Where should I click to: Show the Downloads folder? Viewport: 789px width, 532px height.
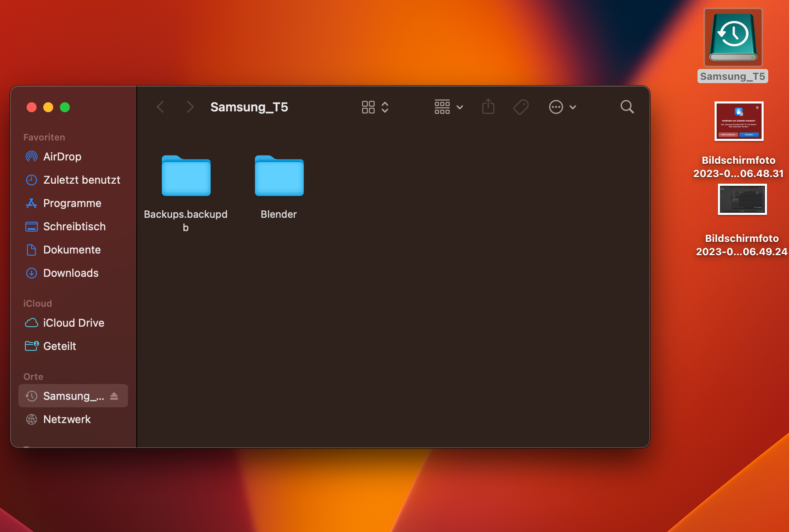click(x=71, y=273)
